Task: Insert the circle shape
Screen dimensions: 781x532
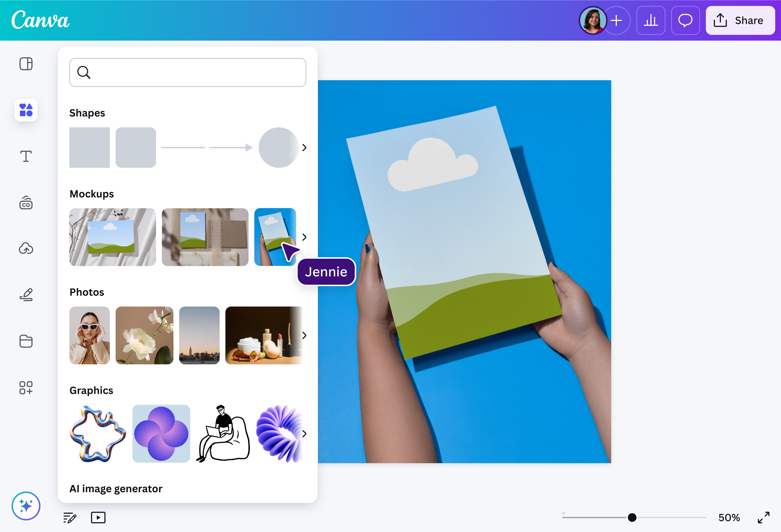Action: click(x=279, y=148)
